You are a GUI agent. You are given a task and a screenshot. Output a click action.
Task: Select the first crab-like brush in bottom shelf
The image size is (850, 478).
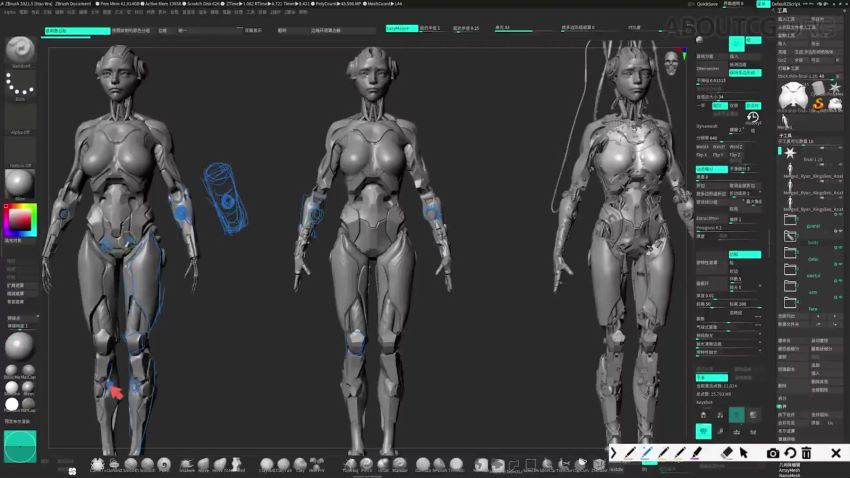[98, 464]
